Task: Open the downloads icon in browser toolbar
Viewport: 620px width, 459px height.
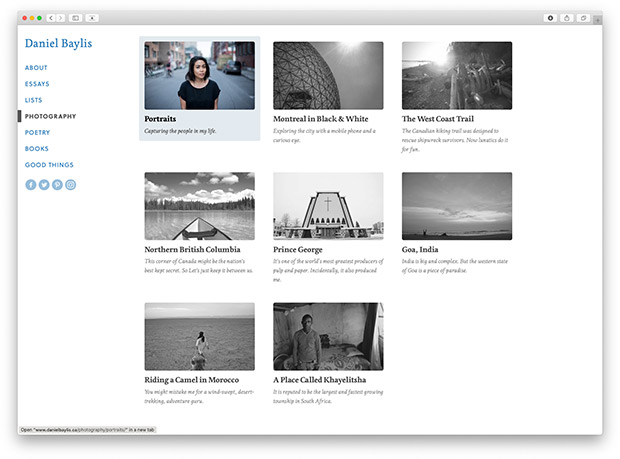Action: 550,18
